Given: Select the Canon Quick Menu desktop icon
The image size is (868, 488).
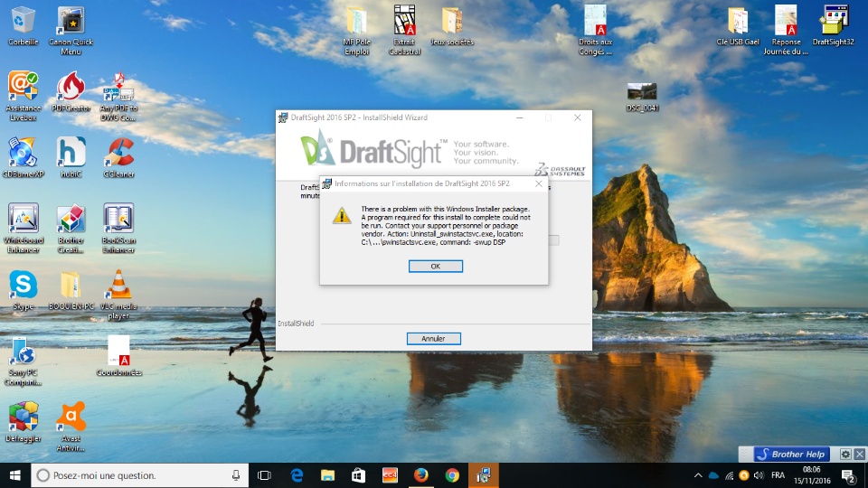Looking at the screenshot, I should pyautogui.click(x=71, y=31).
